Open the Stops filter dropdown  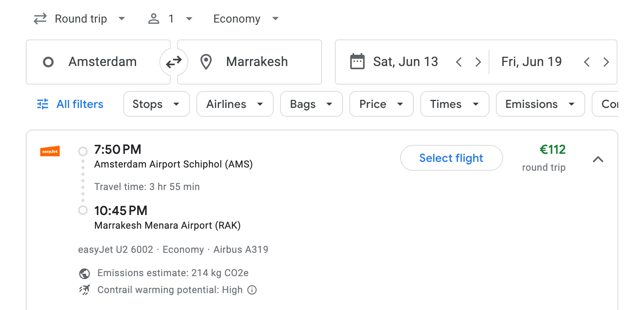[x=156, y=104]
